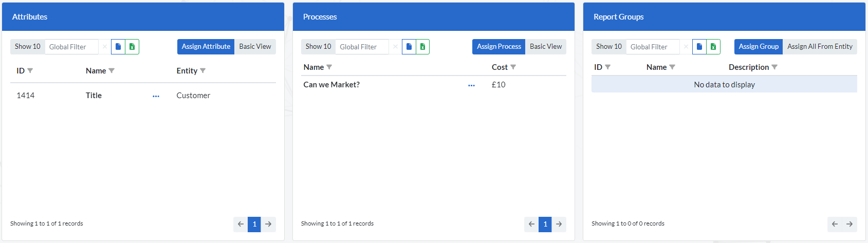Image resolution: width=868 pixels, height=243 pixels.
Task: Select page 1 in Attributes pagination
Action: click(x=254, y=224)
